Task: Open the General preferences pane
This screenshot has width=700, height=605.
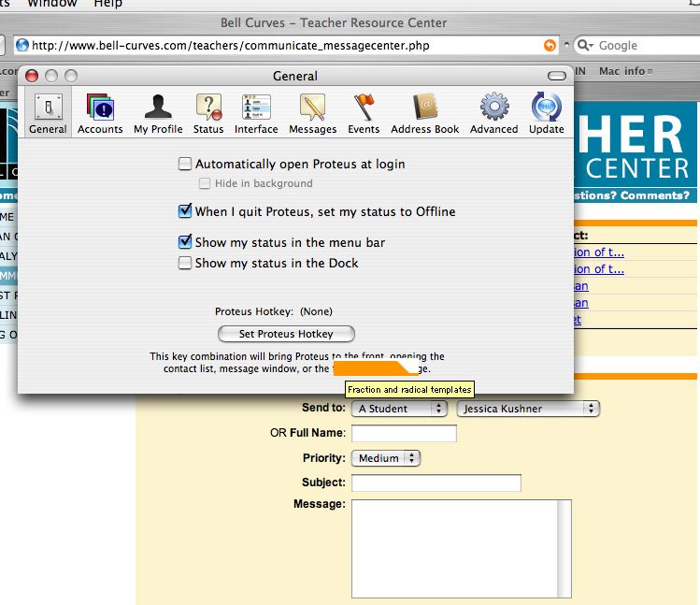Action: [48, 113]
